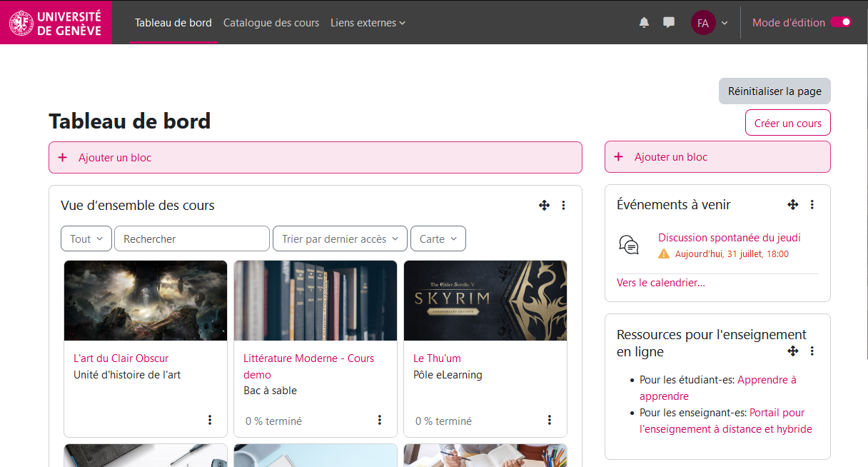
Task: Click the Littérature Moderne bookshelf thumbnail
Action: (x=316, y=301)
